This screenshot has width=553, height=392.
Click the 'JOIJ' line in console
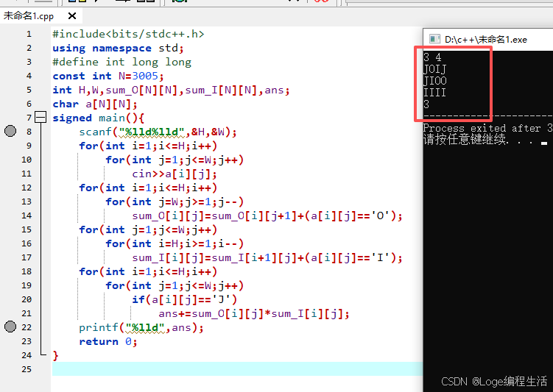pyautogui.click(x=435, y=69)
